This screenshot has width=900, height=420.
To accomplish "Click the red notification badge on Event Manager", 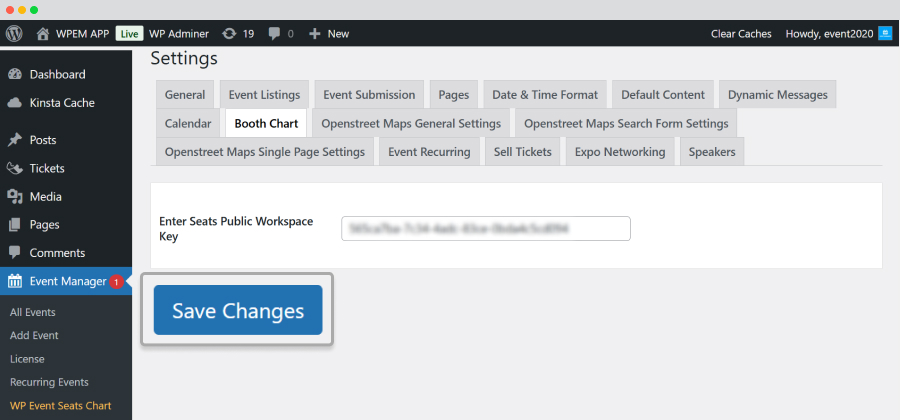I will pos(117,282).
